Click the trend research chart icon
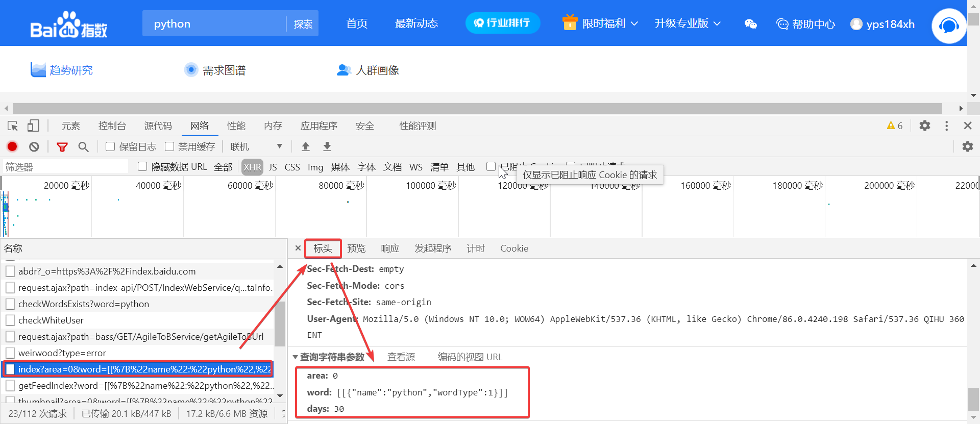This screenshot has height=424, width=980. (x=38, y=69)
